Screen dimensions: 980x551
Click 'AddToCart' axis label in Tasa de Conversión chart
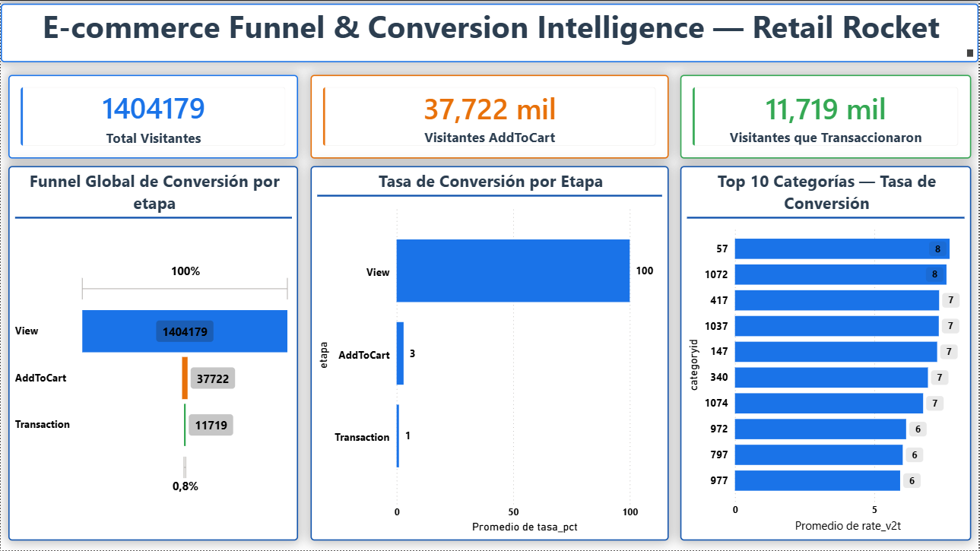[364, 355]
